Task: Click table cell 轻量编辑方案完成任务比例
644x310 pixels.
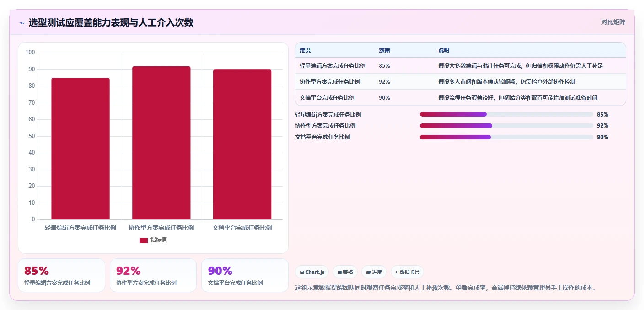Action: pyautogui.click(x=333, y=66)
